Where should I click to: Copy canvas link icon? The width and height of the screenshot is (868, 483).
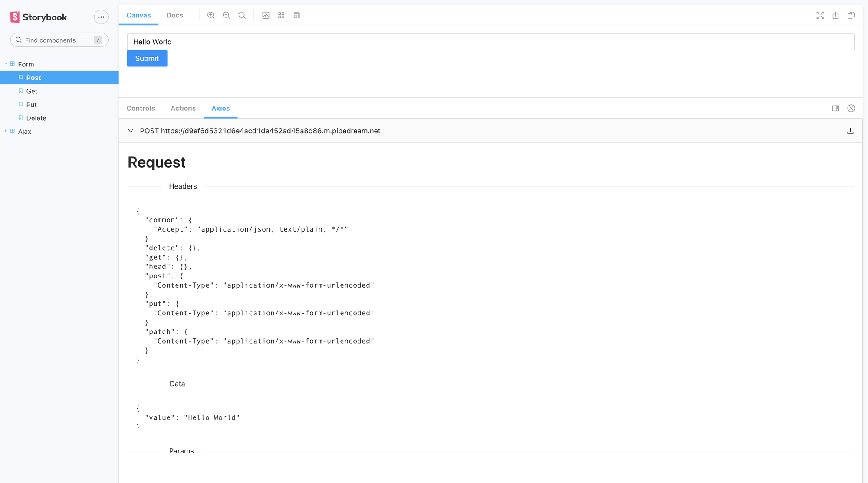[x=851, y=15]
